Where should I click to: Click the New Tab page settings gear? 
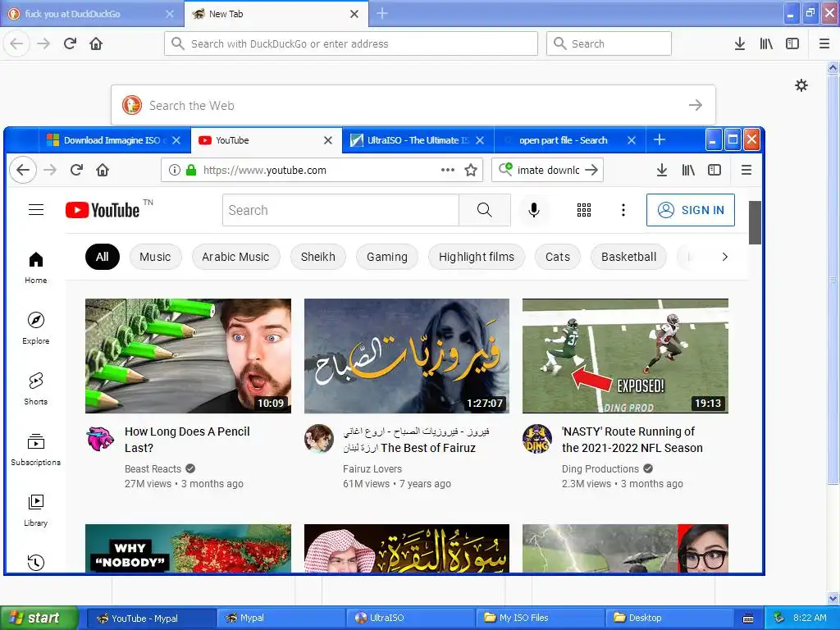click(x=801, y=85)
